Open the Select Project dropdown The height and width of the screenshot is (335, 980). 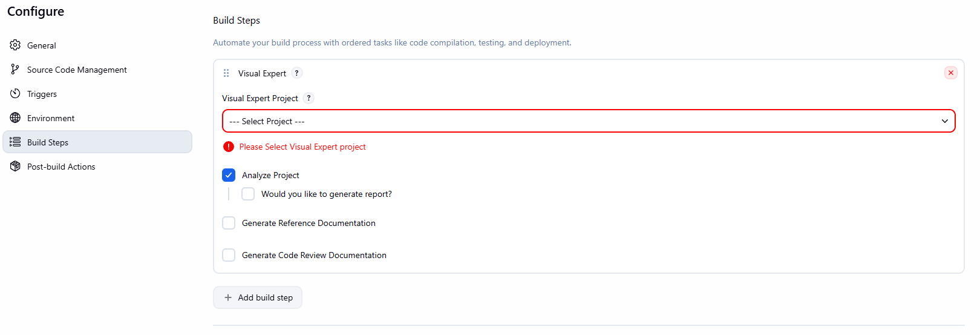(589, 121)
